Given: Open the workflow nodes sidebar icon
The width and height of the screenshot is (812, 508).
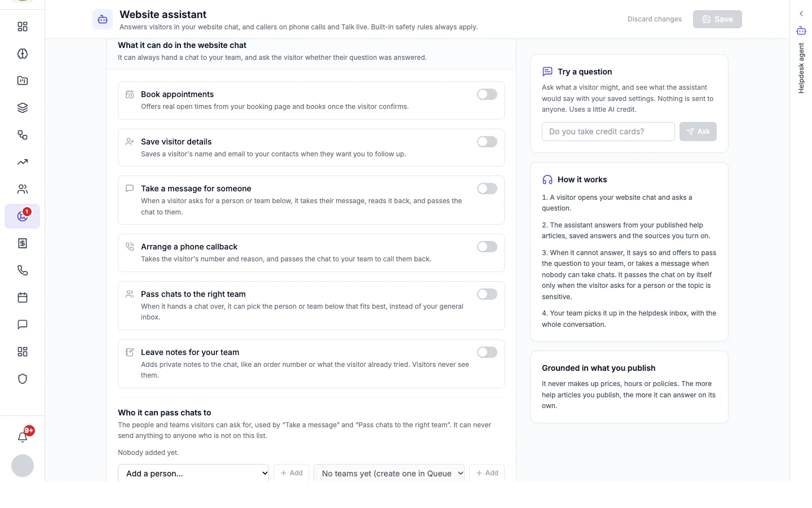Looking at the screenshot, I should [23, 135].
